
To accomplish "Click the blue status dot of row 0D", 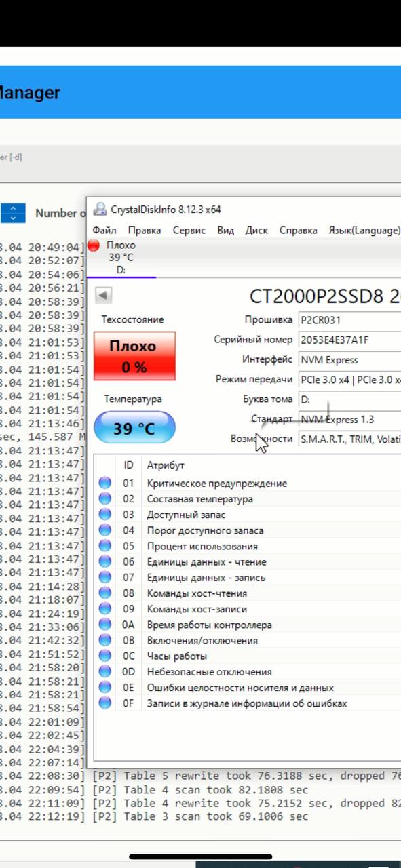I will point(105,672).
